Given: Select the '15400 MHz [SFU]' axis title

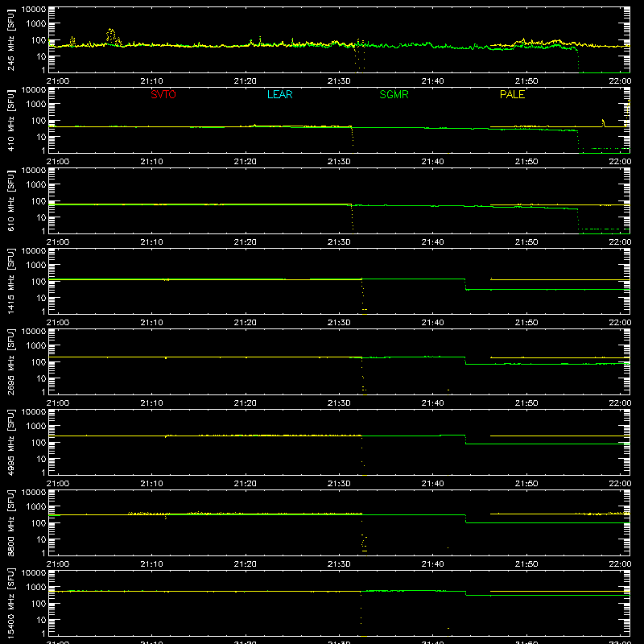Looking at the screenshot, I should tap(10, 603).
